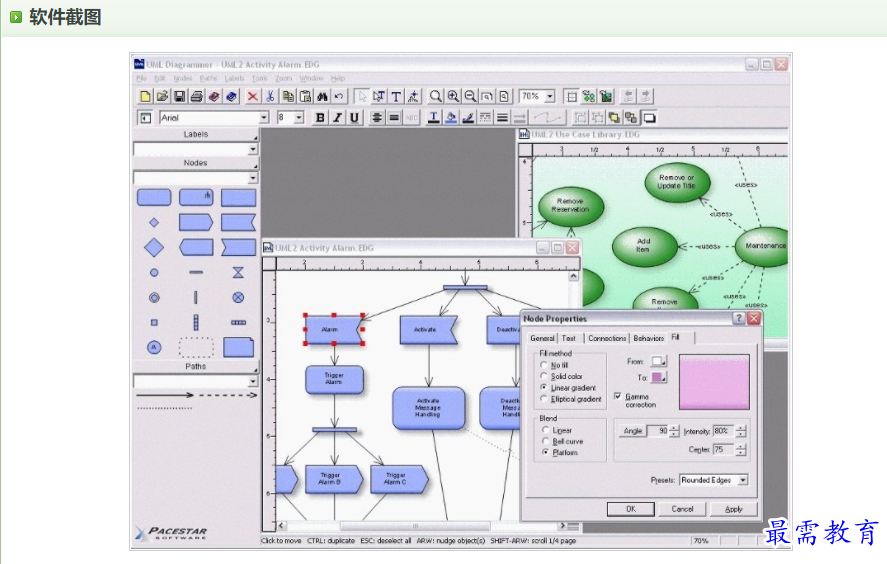Save the diagram with the floppy icon
Screen dimensions: 887x564
[x=179, y=96]
